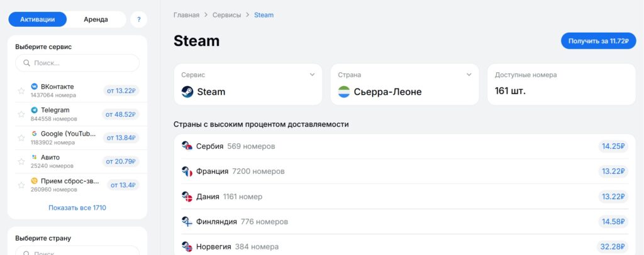Select ВКонтакте service name
This screenshot has height=255, width=644.
[x=57, y=87]
